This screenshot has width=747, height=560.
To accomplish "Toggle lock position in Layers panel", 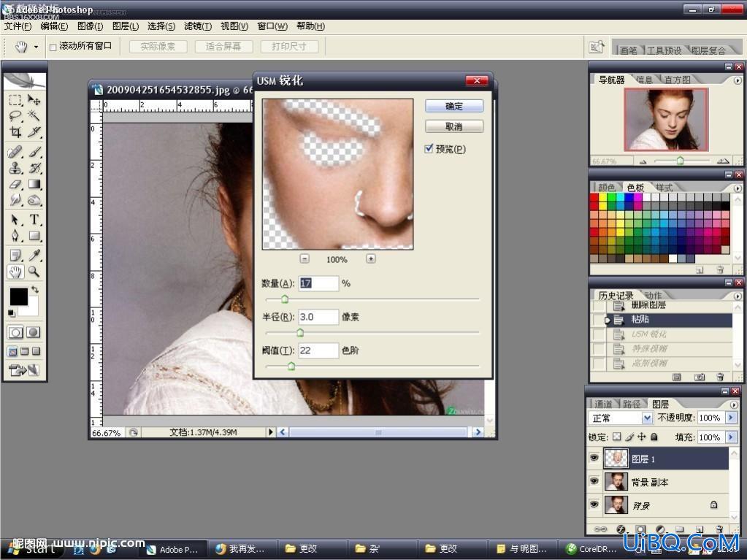I will point(642,437).
